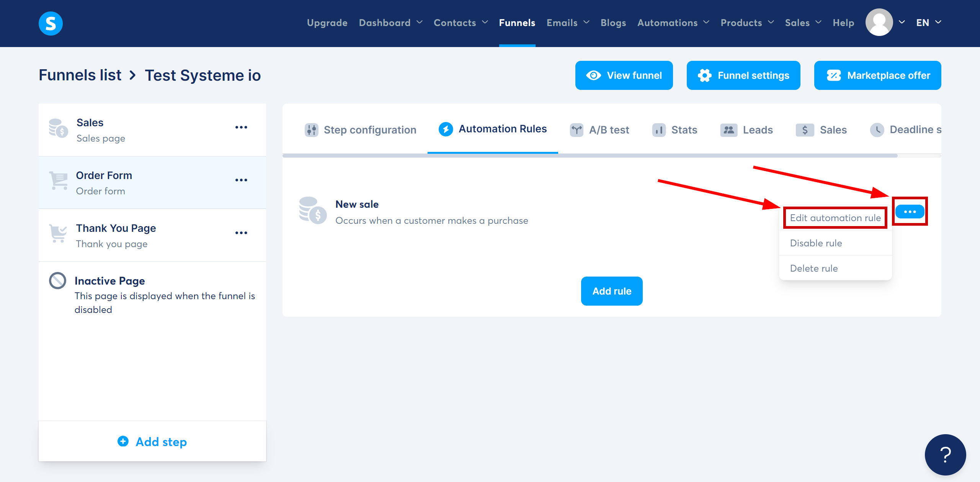The width and height of the screenshot is (980, 482).
Task: Open the user avatar profile menu
Action: [879, 23]
